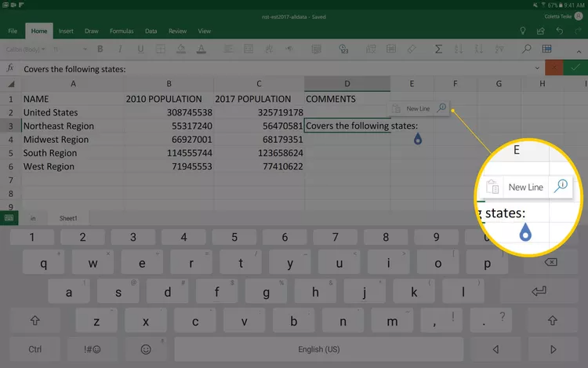588x368 pixels.
Task: Select the Sheet1 worksheet tab
Action: 69,218
